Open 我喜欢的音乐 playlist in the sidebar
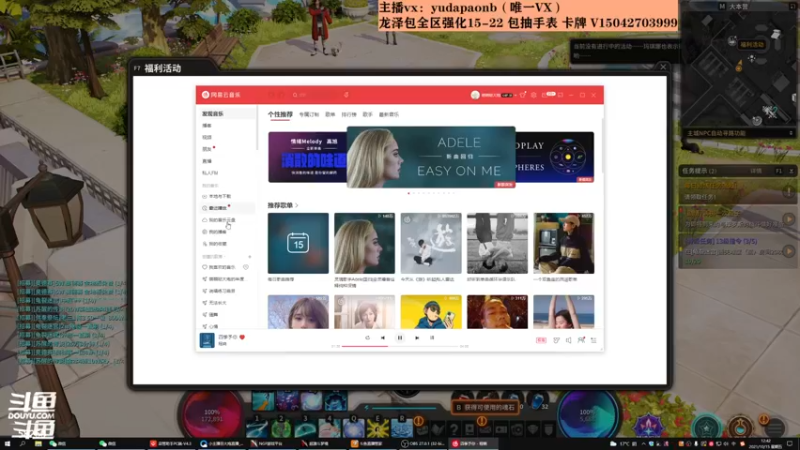 click(219, 267)
